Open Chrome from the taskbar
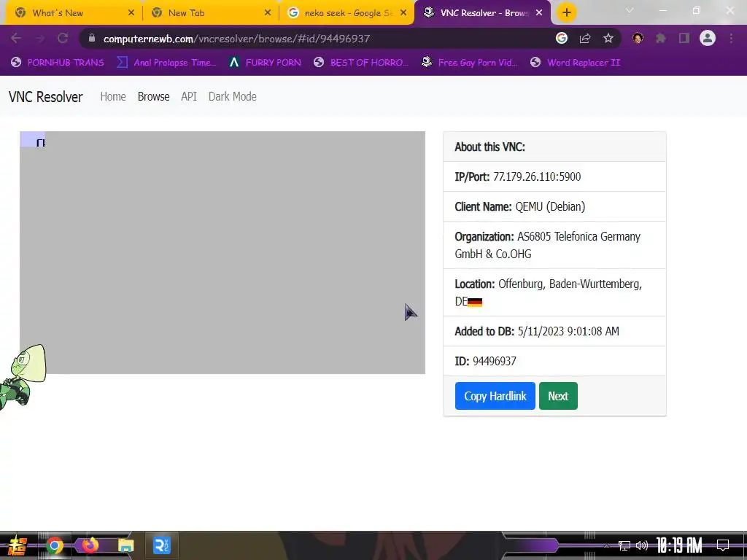The height and width of the screenshot is (560, 747). pos(54,545)
